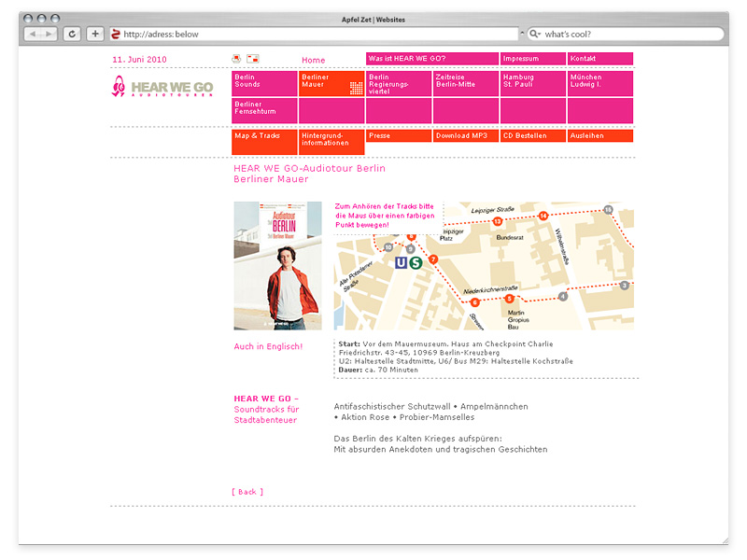Open a new tab with the plus button
This screenshot has height=560, width=747.
click(95, 34)
